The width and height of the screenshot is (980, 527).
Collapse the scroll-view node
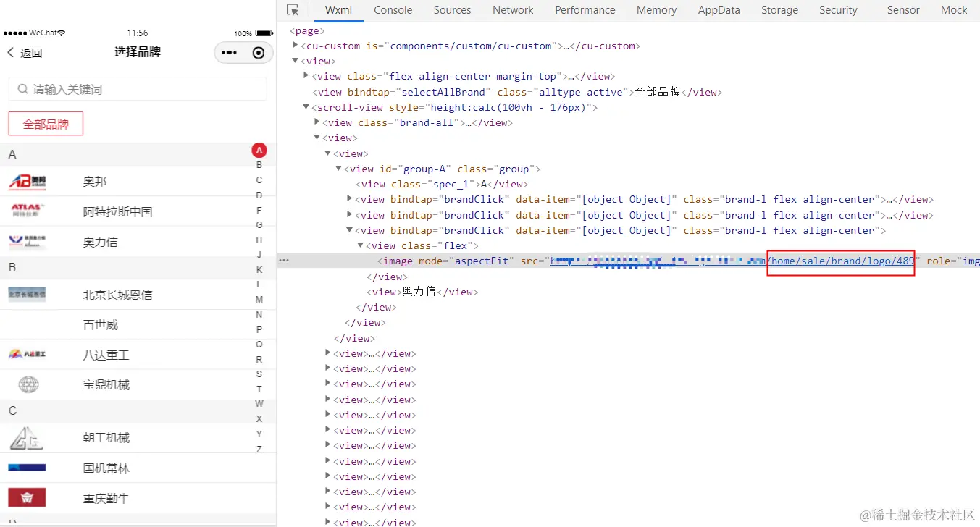pyautogui.click(x=306, y=107)
